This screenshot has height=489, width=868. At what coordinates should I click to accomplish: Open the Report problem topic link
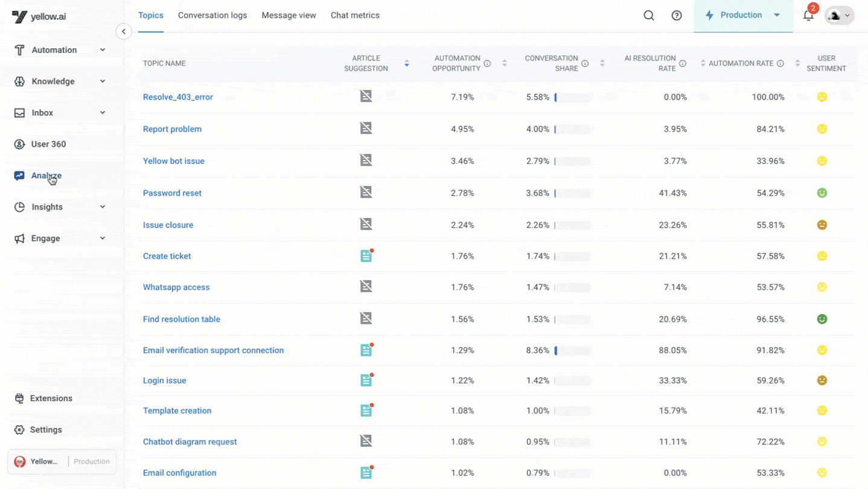[172, 129]
